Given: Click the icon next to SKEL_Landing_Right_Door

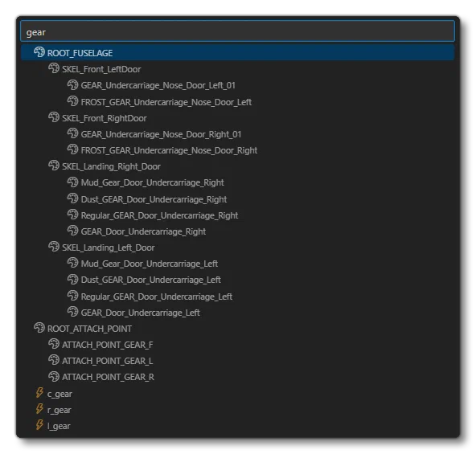Looking at the screenshot, I should (x=54, y=166).
